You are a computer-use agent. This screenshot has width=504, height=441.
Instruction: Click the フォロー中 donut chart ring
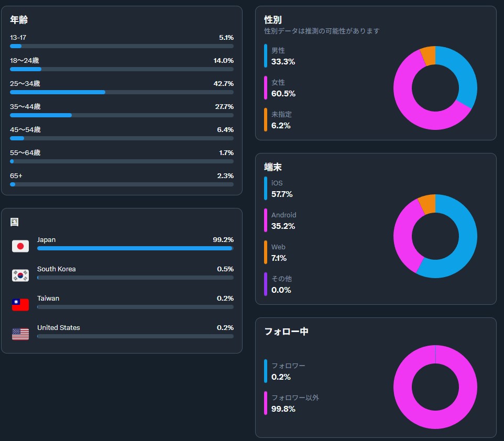tap(403, 388)
